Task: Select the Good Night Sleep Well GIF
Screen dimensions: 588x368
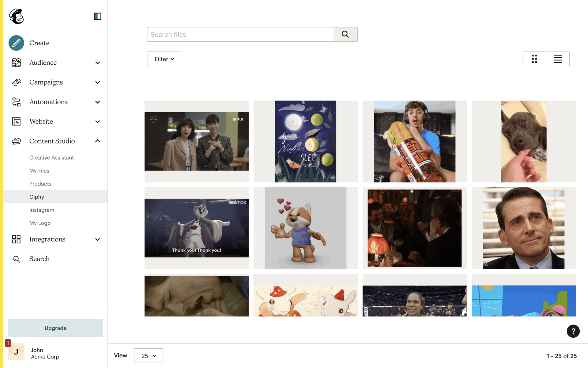Action: tap(306, 141)
